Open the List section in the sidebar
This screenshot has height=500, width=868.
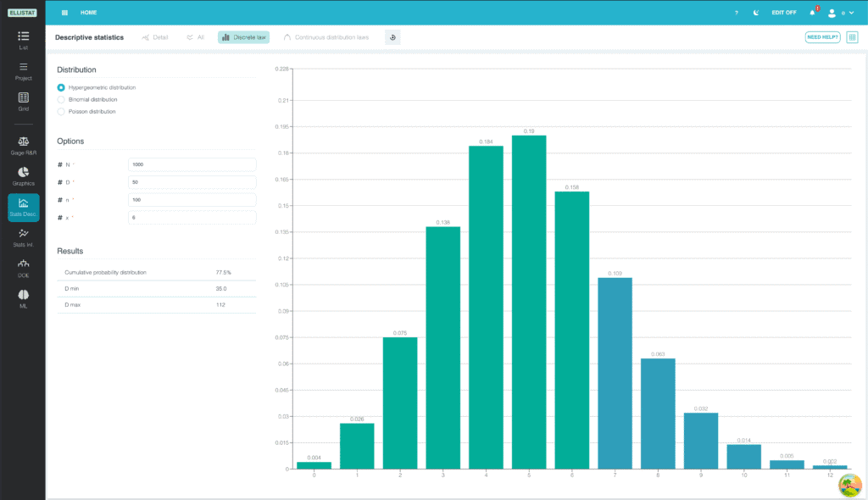click(23, 40)
